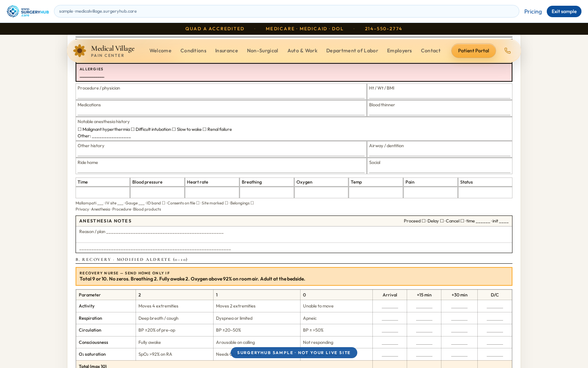The width and height of the screenshot is (588, 368).
Task: Click the Respiration row D/C score blank
Action: pos(495,319)
